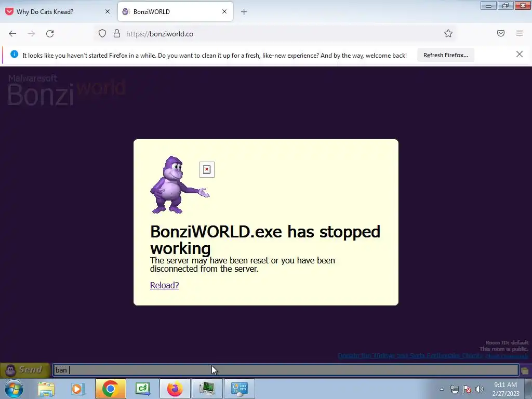Open the C# application in taskbar
The image size is (532, 399).
[142, 389]
